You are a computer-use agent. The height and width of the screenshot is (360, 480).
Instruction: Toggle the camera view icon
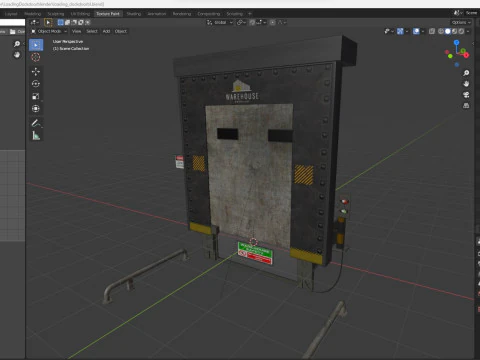click(466, 95)
